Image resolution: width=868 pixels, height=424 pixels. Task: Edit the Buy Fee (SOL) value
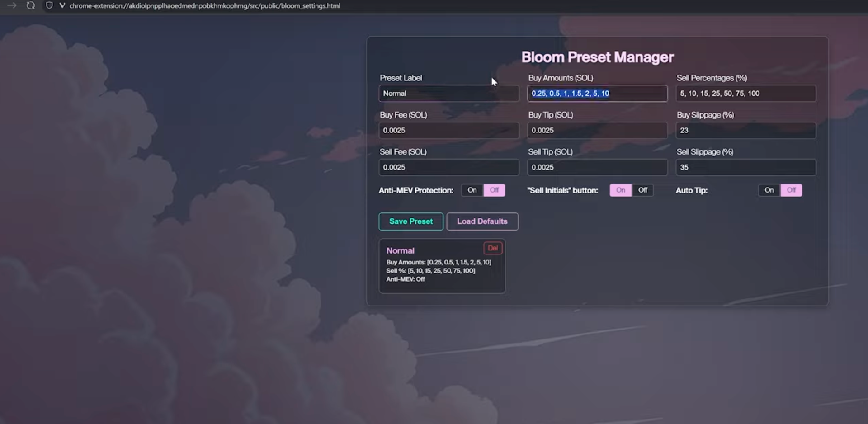point(448,130)
